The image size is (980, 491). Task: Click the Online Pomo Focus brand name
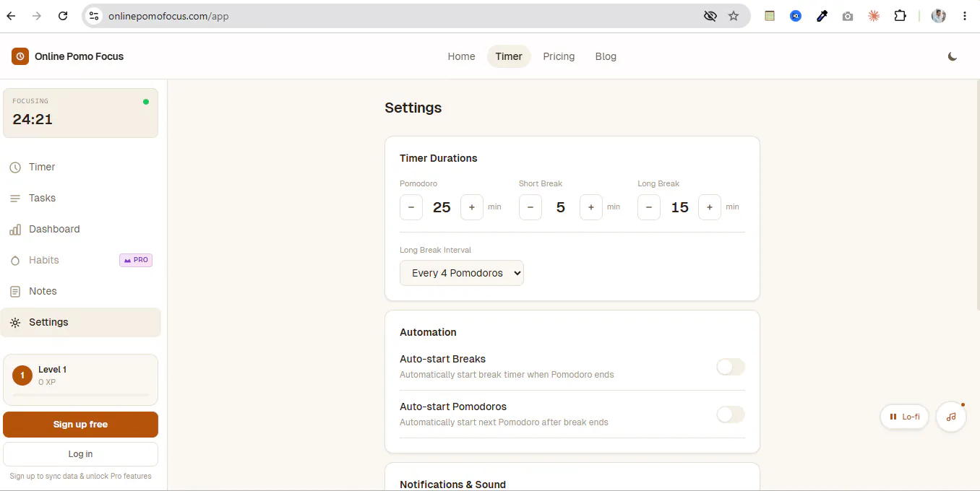click(79, 56)
